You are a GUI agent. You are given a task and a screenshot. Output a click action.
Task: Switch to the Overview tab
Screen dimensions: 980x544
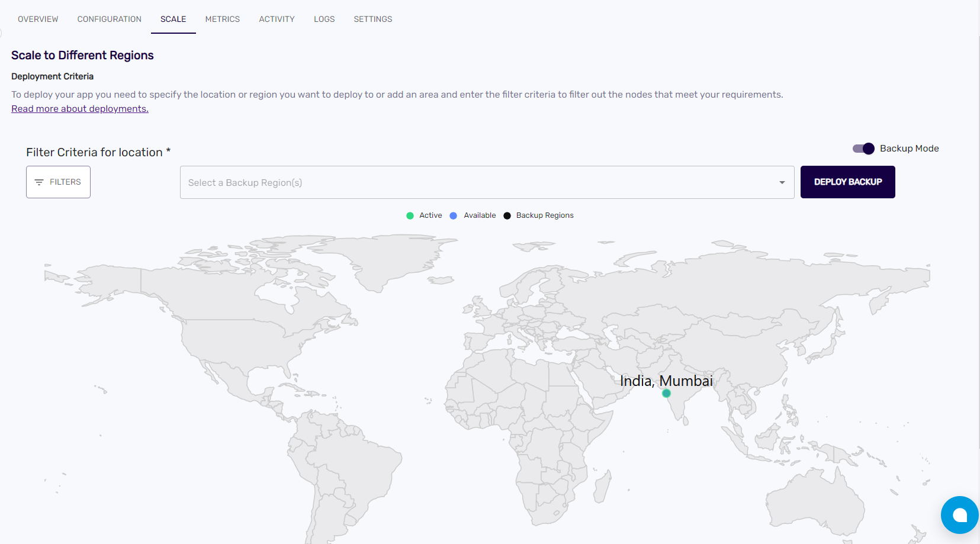(x=38, y=19)
